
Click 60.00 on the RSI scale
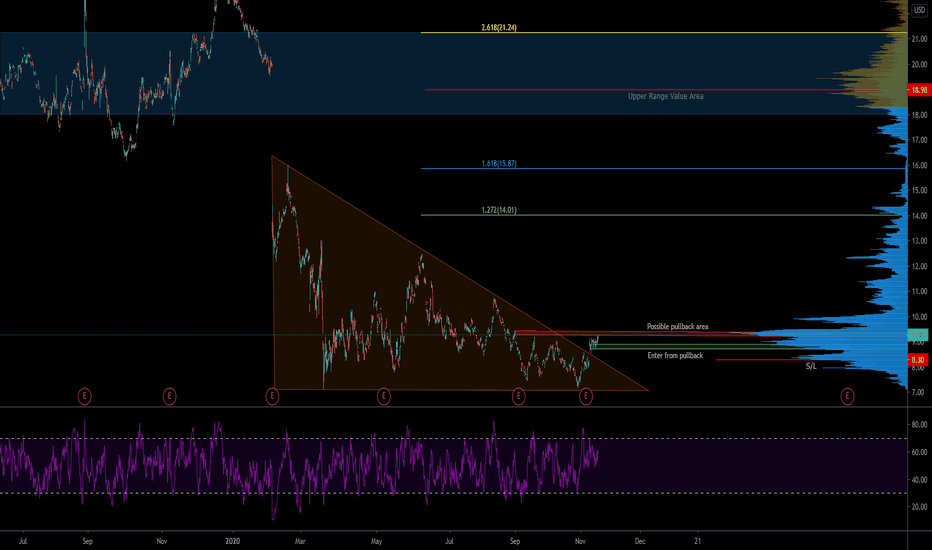point(920,452)
